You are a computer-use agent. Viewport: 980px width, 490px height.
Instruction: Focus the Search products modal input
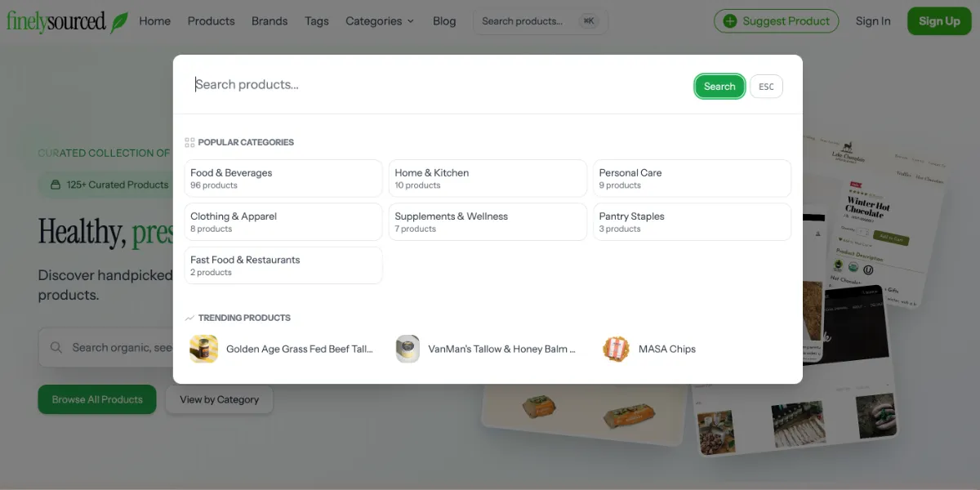(441, 85)
